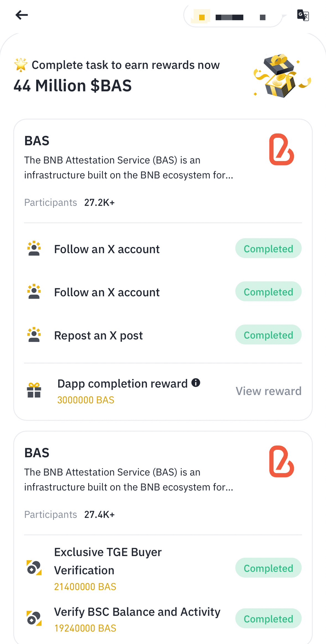Select the Repost an X post task
Image resolution: width=326 pixels, height=644 pixels.
[163, 335]
